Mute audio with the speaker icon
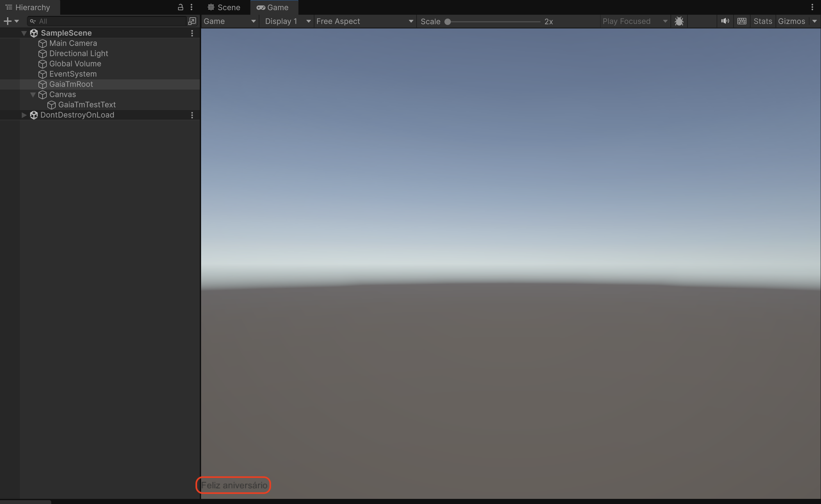The height and width of the screenshot is (504, 821). click(x=725, y=21)
